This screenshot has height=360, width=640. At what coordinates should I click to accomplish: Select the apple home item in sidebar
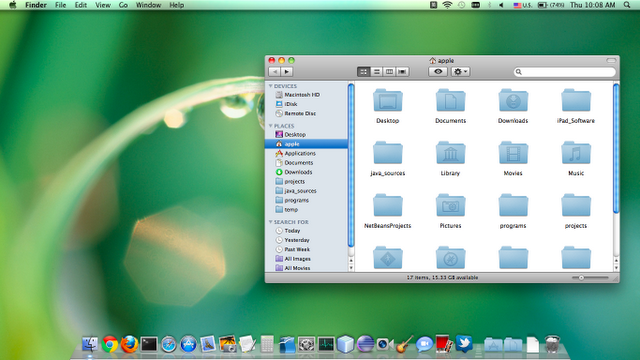[306, 144]
